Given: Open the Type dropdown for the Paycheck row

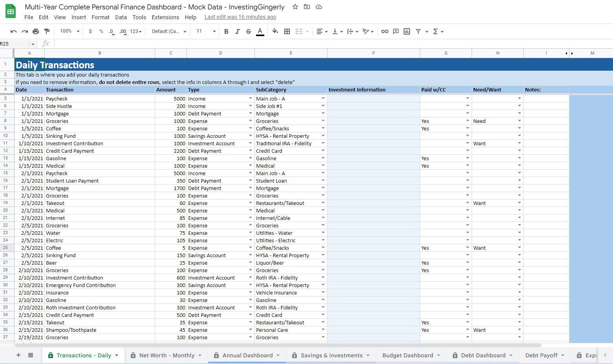Looking at the screenshot, I should pyautogui.click(x=250, y=98).
